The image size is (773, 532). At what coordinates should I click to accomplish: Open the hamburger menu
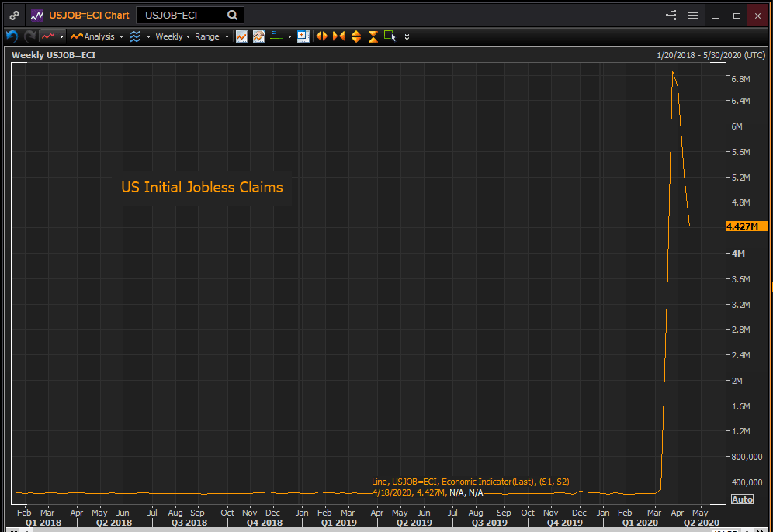(x=693, y=16)
